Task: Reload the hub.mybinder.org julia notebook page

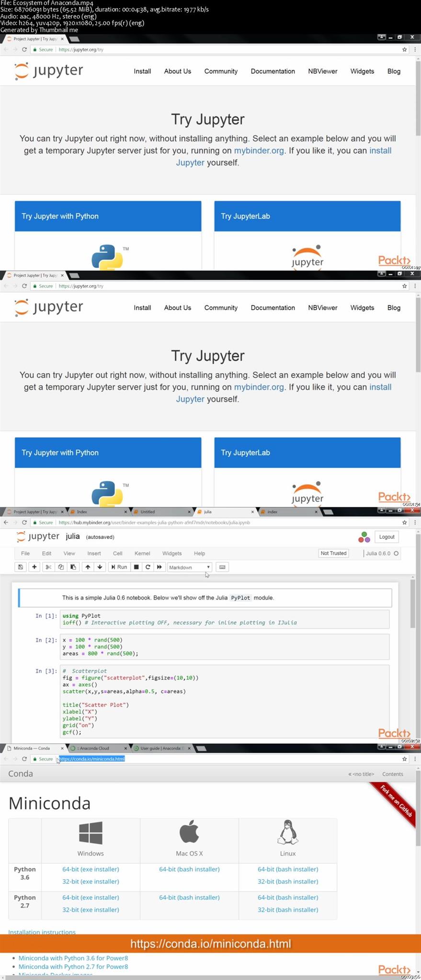Action: (x=24, y=523)
